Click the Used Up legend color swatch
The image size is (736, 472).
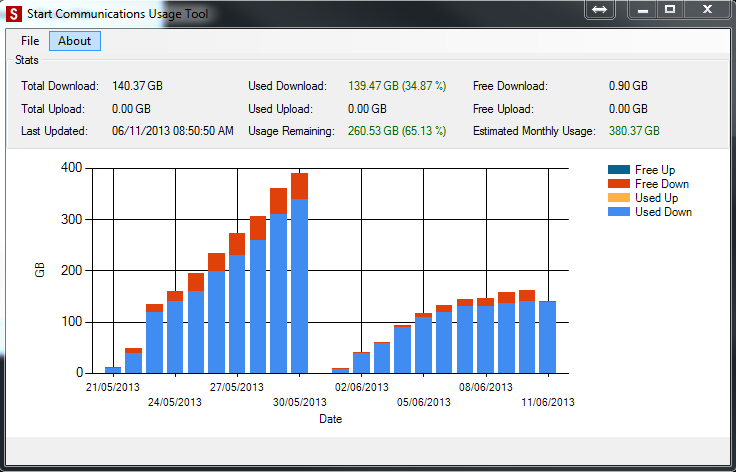coord(619,198)
